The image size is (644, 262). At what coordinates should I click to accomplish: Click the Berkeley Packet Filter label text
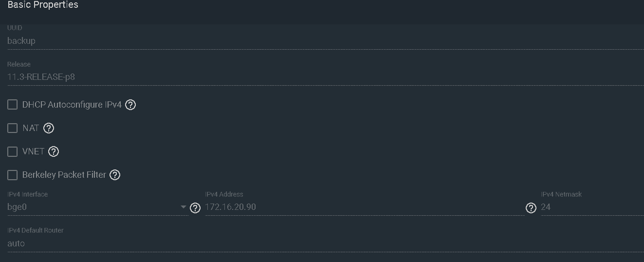click(64, 175)
